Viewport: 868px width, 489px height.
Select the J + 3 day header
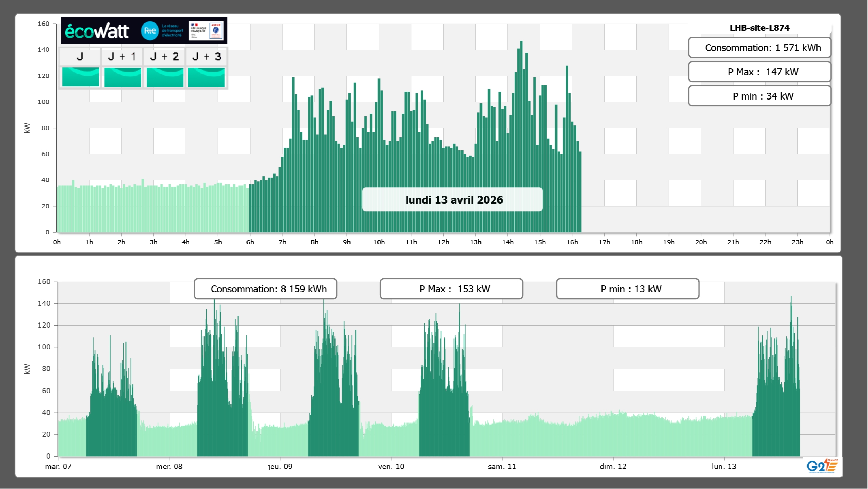[206, 57]
